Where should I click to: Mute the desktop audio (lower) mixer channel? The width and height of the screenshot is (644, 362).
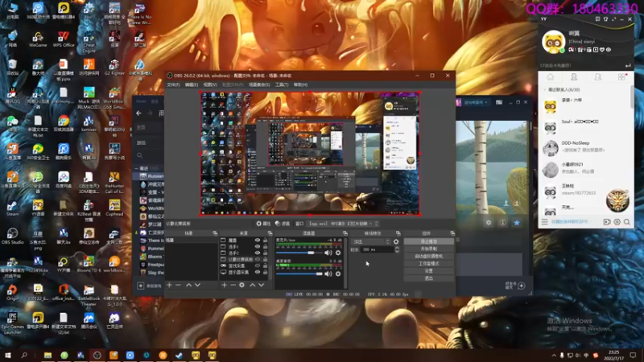point(328,274)
